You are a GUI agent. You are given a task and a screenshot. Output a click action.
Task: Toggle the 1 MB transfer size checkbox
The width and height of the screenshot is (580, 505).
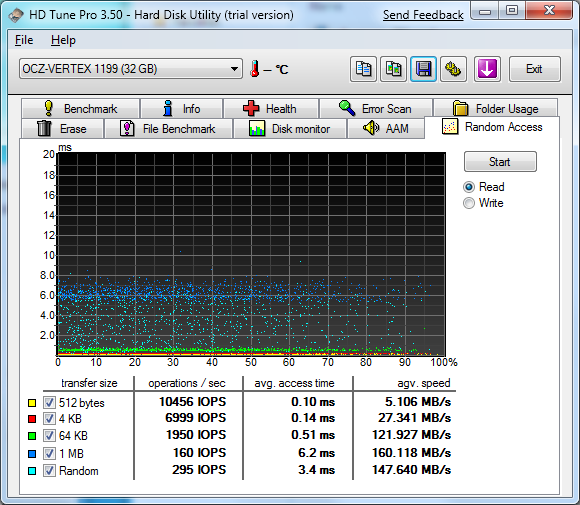[49, 453]
